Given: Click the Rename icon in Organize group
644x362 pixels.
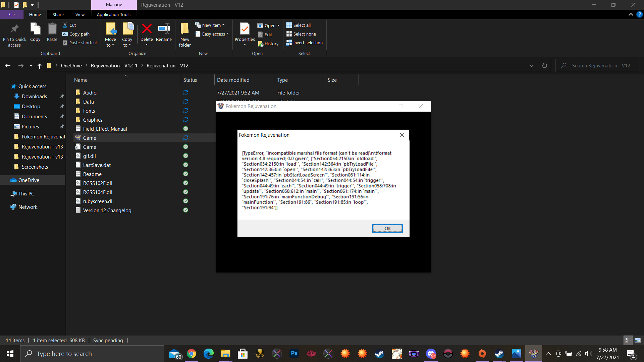Looking at the screenshot, I should (x=164, y=29).
